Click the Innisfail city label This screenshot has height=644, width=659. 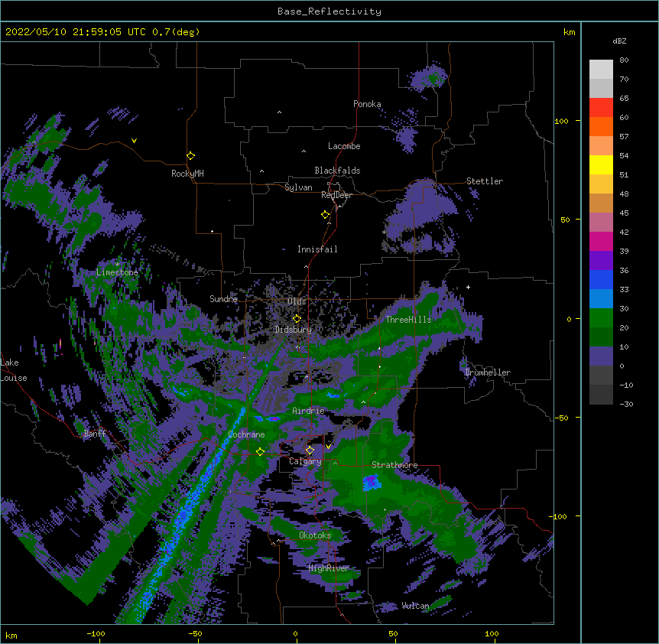click(317, 249)
